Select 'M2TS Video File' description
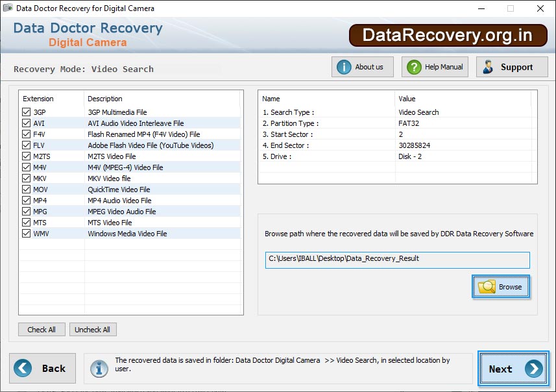The width and height of the screenshot is (556, 392). click(x=112, y=156)
